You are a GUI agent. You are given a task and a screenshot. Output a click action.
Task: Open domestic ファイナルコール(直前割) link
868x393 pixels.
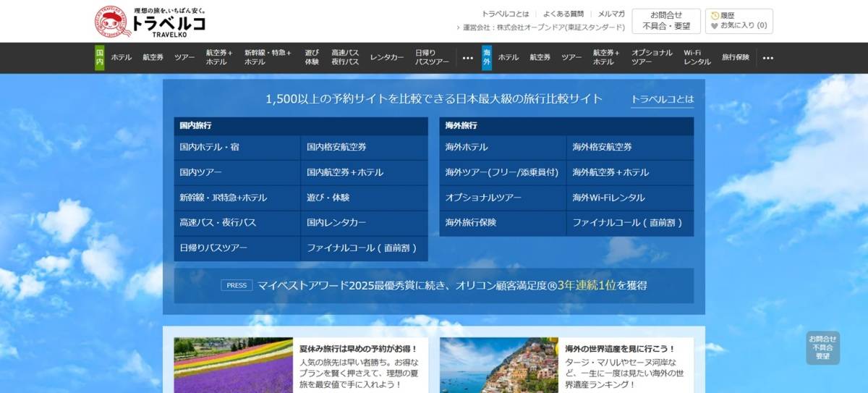(x=365, y=248)
